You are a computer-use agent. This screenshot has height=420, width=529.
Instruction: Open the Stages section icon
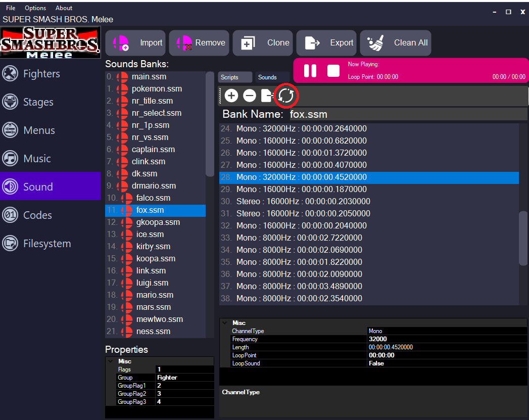click(10, 102)
